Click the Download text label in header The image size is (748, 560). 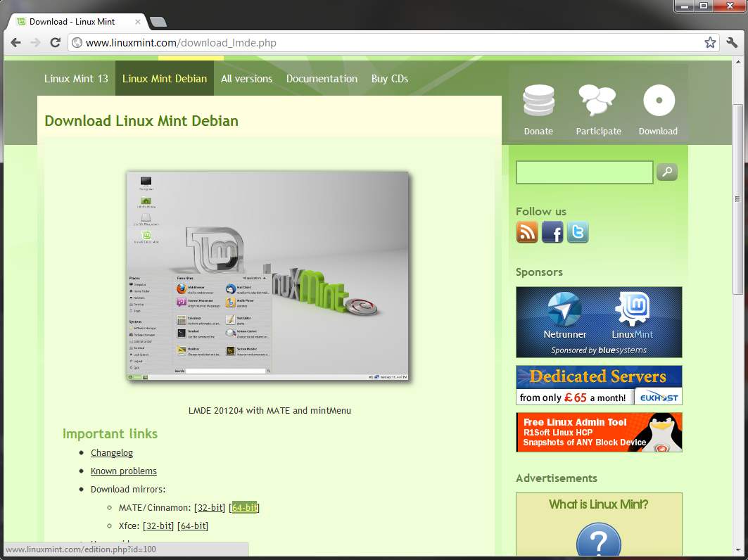pos(658,131)
